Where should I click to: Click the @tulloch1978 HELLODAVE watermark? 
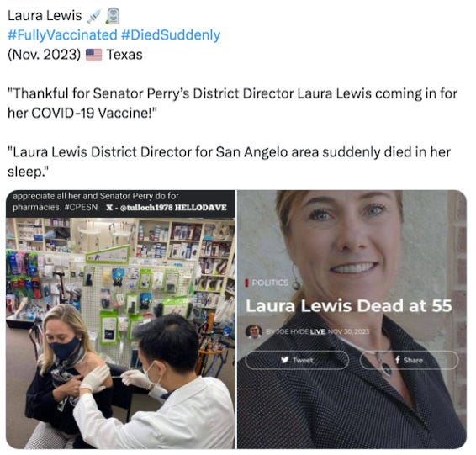(x=167, y=208)
